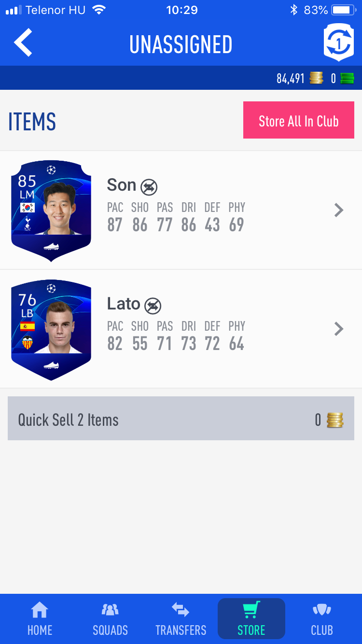Expand Son item details chevron
Viewport: 362px width, 644px height.
(339, 210)
